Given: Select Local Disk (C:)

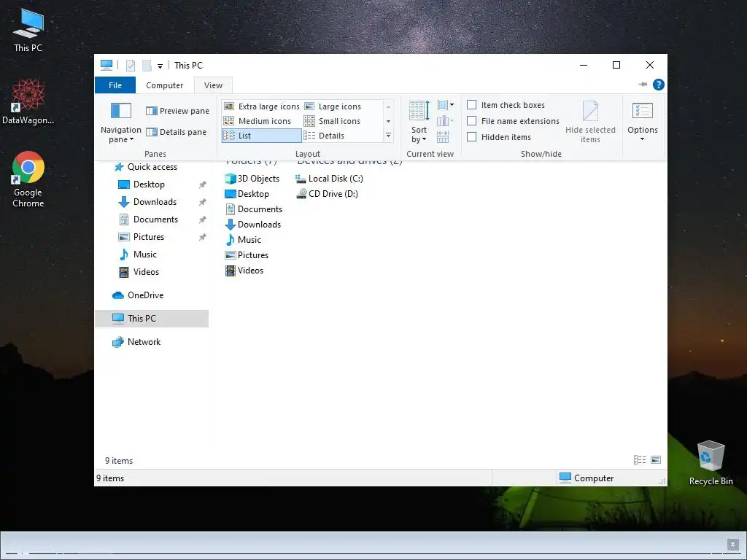Looking at the screenshot, I should tap(329, 179).
